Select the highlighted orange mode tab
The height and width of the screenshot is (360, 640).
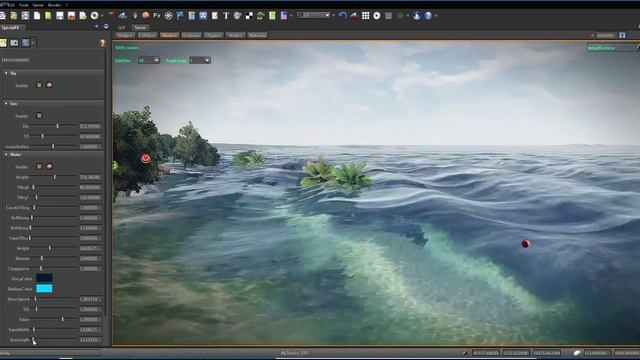tap(169, 35)
